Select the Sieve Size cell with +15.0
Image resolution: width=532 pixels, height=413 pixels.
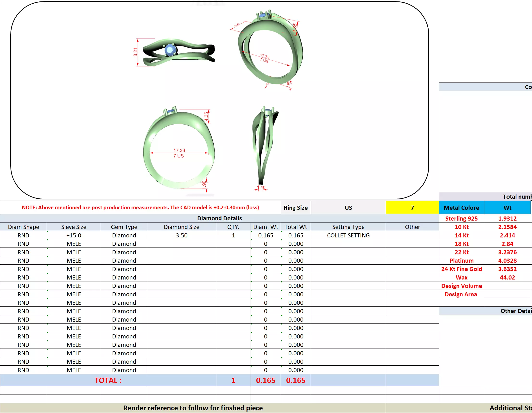click(74, 235)
